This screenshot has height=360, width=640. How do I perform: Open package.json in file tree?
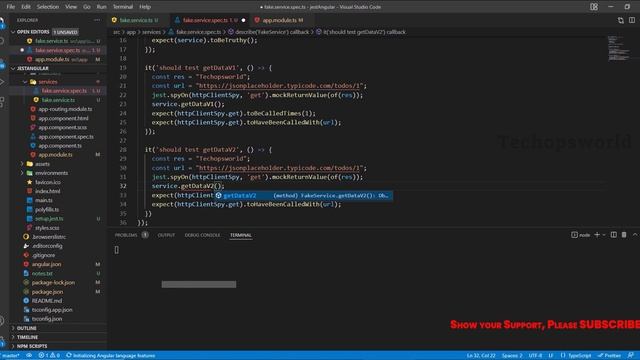pyautogui.click(x=47, y=292)
